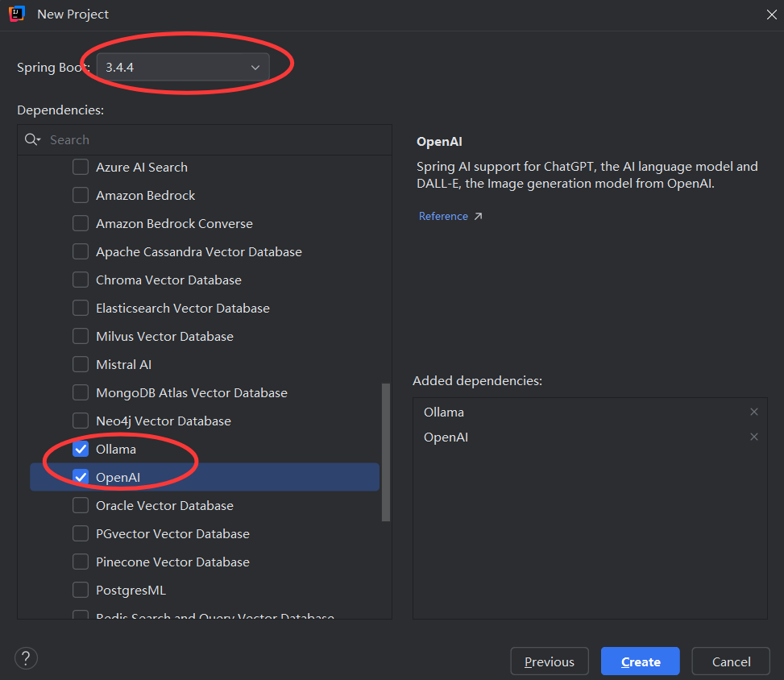Enable the Amazon Bedrock dependency checkbox
This screenshot has height=680, width=784.
pos(81,195)
